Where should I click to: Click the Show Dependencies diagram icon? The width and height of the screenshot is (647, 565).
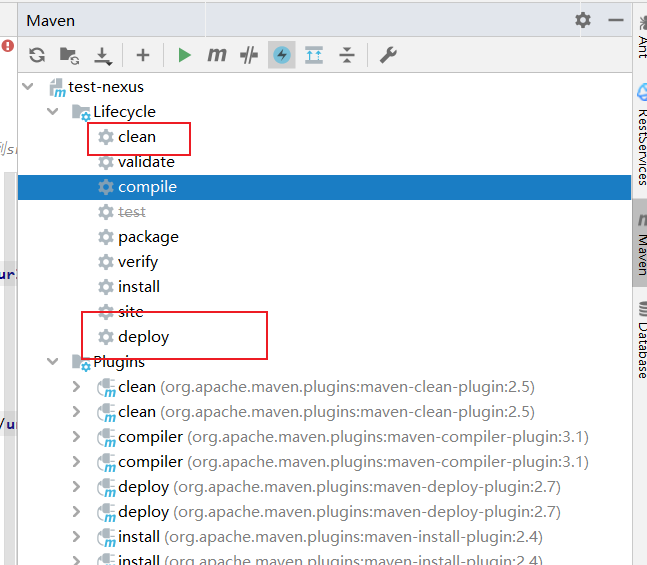pyautogui.click(x=314, y=56)
